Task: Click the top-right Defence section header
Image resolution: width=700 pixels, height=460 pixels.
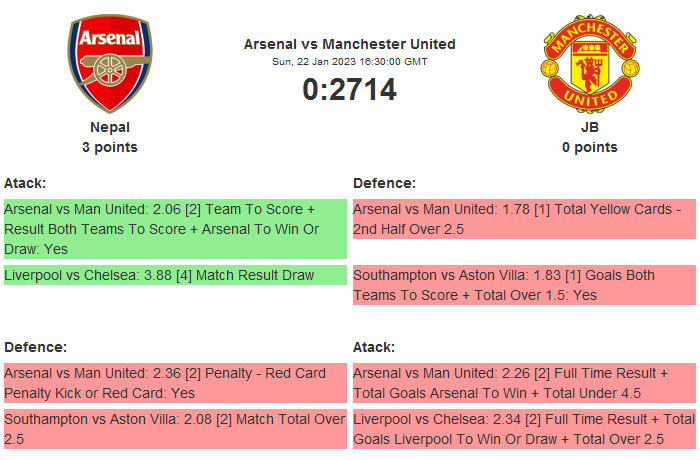Action: click(x=384, y=183)
